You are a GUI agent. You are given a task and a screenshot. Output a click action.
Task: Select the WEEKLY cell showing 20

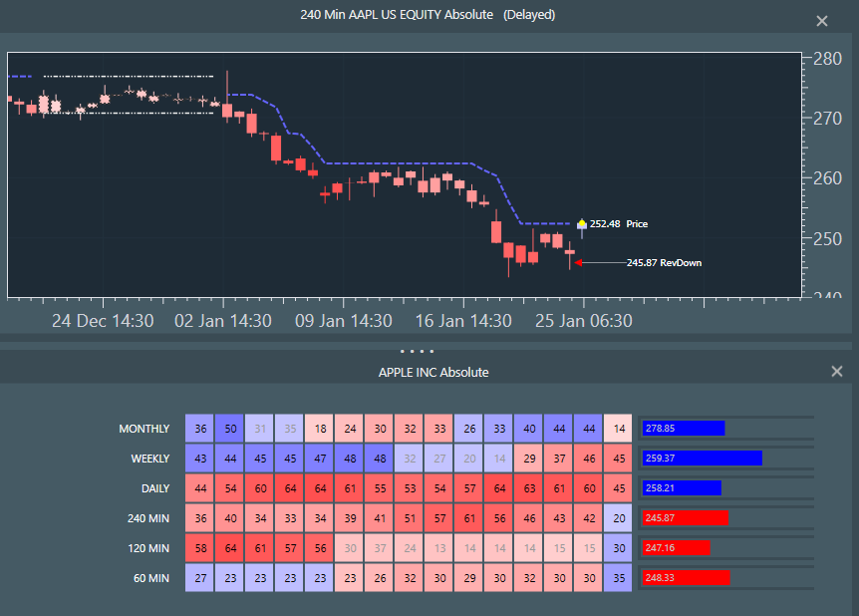pyautogui.click(x=469, y=459)
